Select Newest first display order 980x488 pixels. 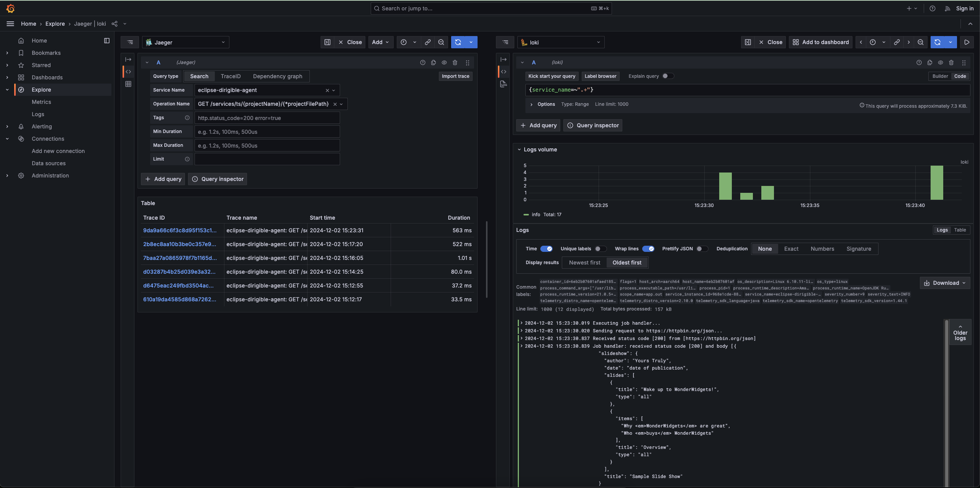(x=584, y=263)
